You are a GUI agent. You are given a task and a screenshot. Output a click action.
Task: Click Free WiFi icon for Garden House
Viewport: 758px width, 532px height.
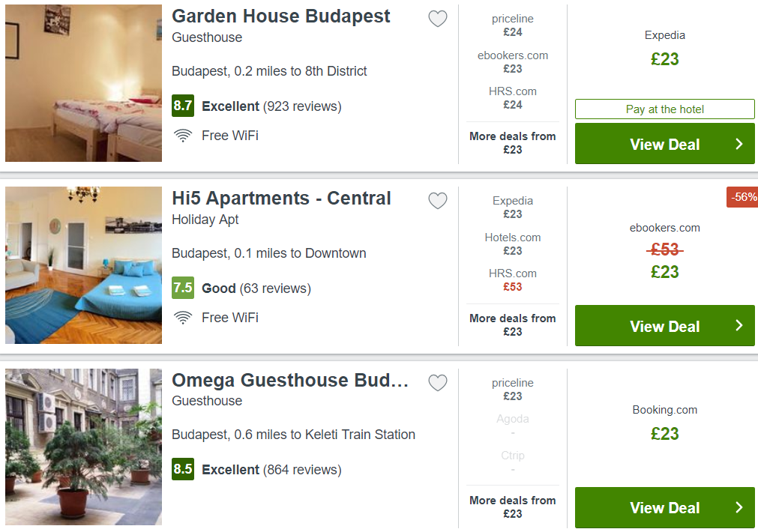tap(183, 136)
